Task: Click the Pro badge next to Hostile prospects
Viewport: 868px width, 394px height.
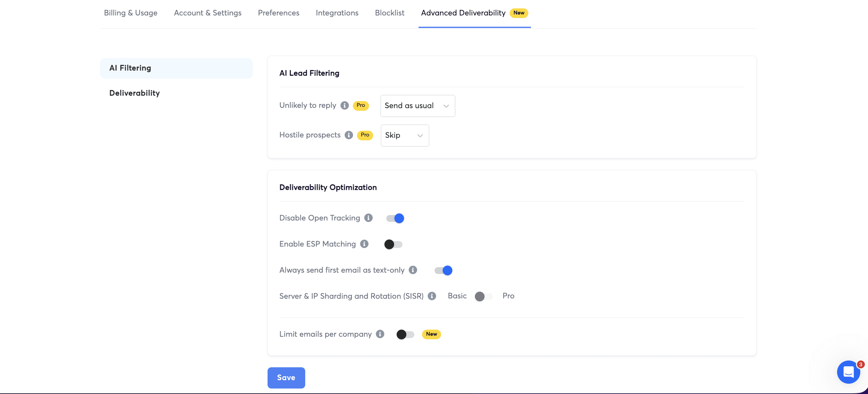Action: (364, 135)
